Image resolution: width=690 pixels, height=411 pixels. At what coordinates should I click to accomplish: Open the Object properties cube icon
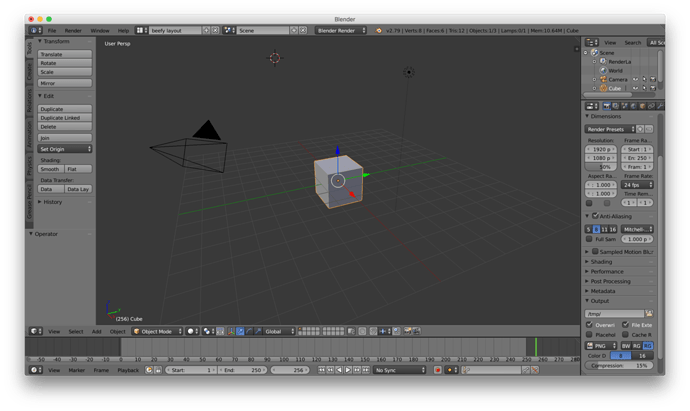click(642, 106)
